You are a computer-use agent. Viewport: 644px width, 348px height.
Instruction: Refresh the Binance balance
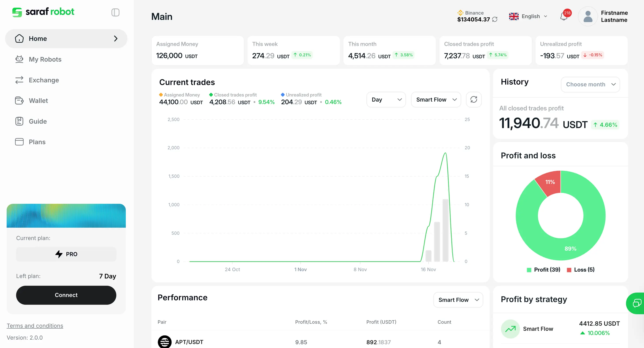tap(495, 19)
